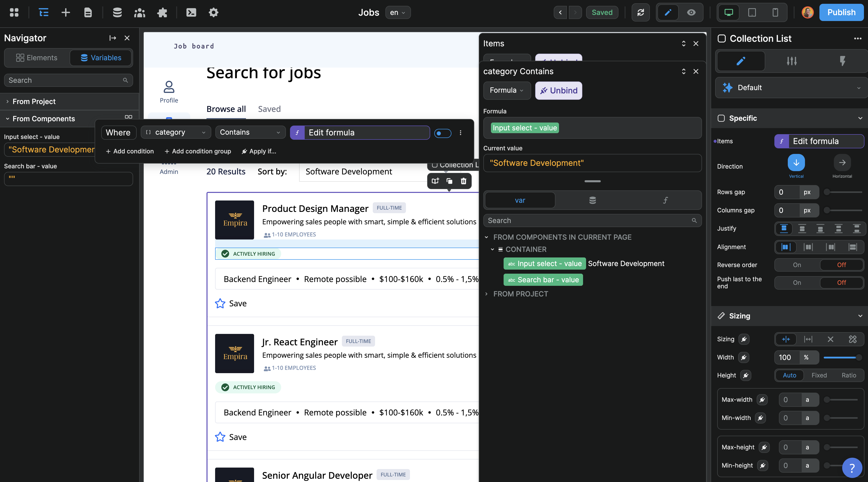The image size is (868, 482).
Task: Open the collection list settings sliders tab
Action: (x=792, y=61)
